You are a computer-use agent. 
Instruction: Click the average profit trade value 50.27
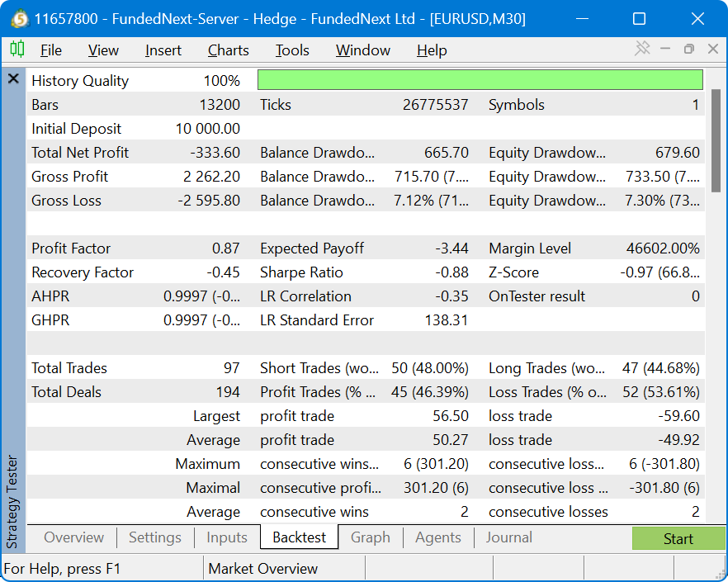(451, 440)
